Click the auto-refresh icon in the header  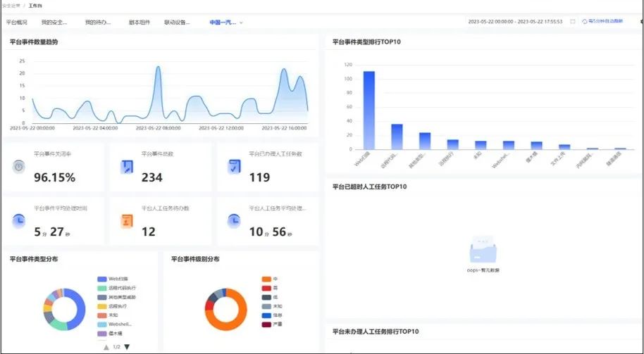585,22
